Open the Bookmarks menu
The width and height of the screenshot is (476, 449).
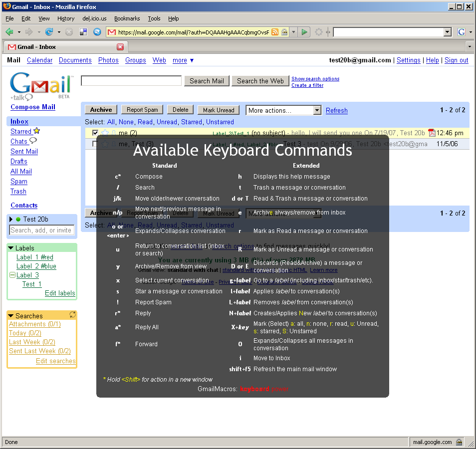[127, 18]
